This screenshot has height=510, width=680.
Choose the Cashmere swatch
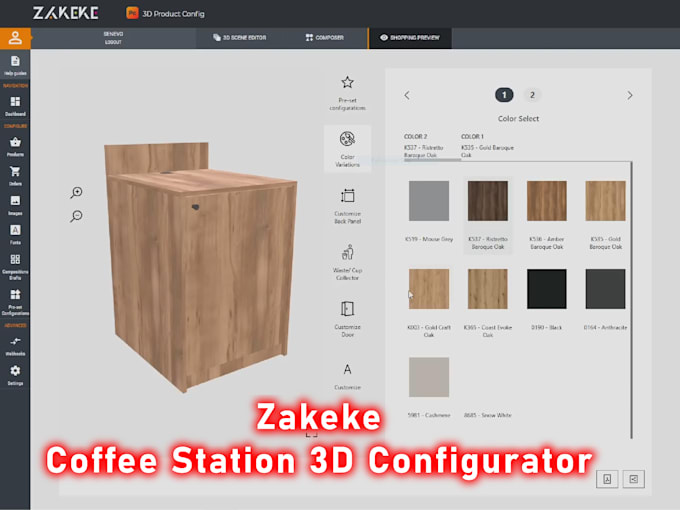pyautogui.click(x=429, y=377)
